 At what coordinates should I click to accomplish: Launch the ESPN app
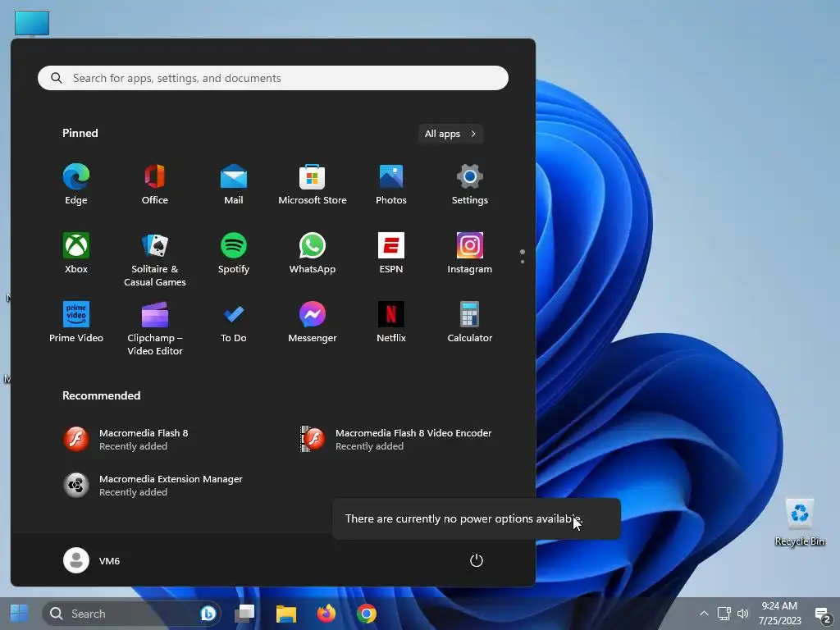[x=391, y=253]
